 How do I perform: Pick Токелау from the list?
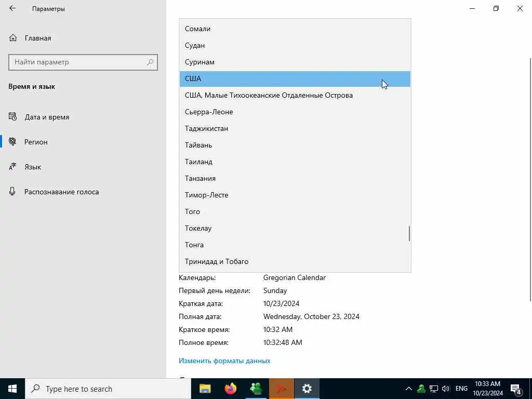point(295,229)
